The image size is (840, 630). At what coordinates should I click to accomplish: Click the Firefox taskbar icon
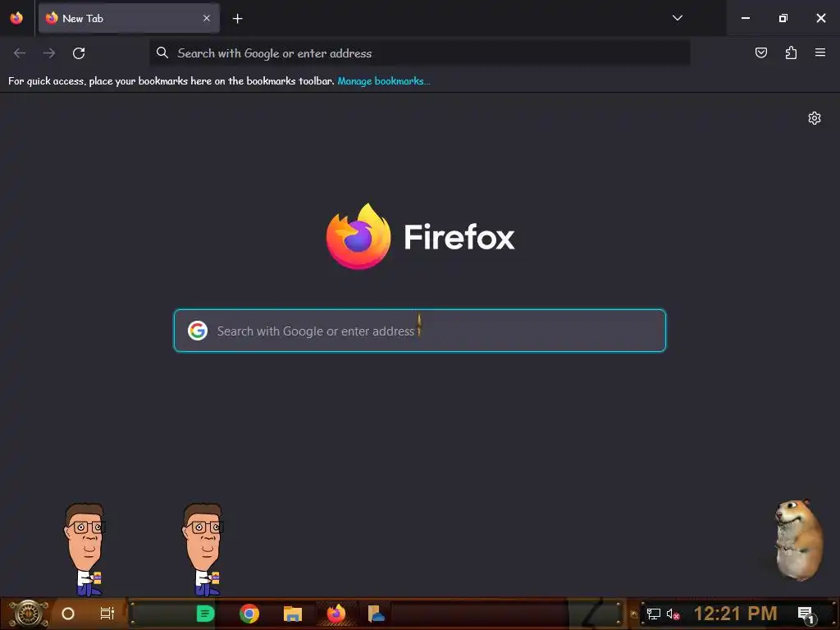[x=336, y=614]
